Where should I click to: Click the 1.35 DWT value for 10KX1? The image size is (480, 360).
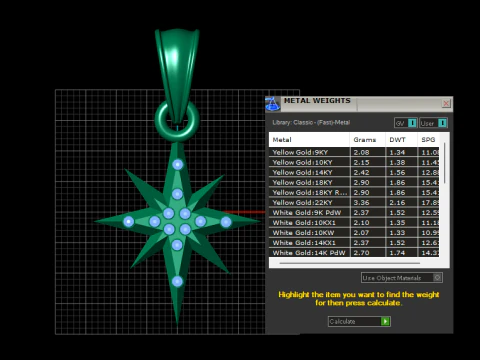[397, 222]
